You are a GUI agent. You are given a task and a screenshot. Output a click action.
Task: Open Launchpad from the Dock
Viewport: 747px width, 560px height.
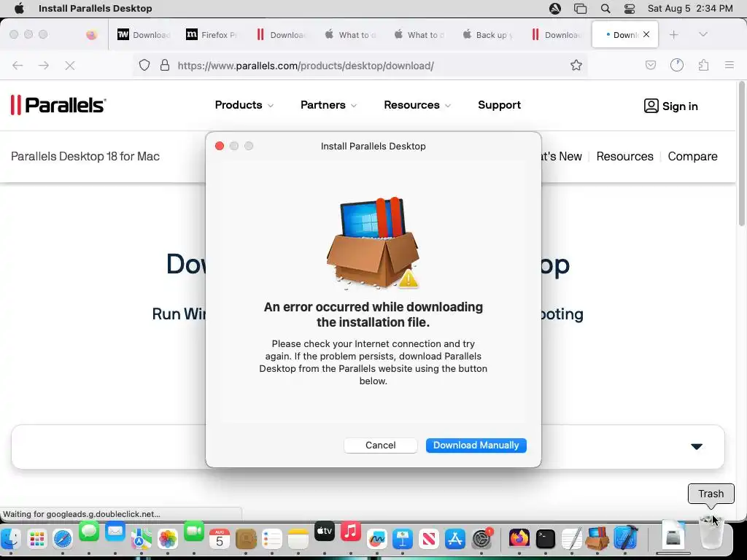coord(36,539)
